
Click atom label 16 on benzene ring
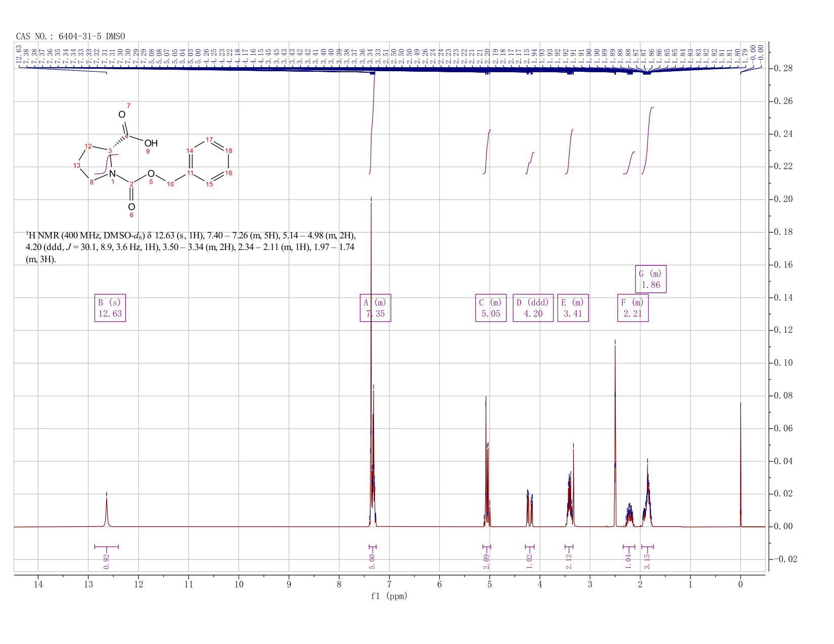228,173
